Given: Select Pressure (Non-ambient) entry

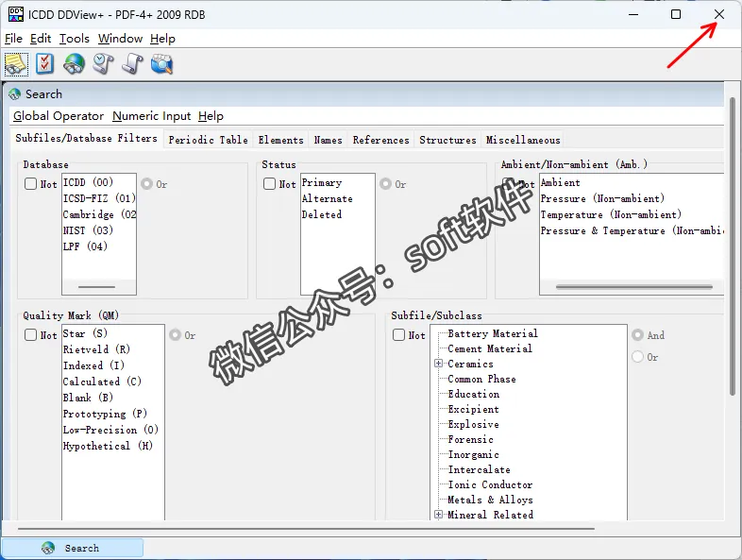Looking at the screenshot, I should [x=602, y=198].
